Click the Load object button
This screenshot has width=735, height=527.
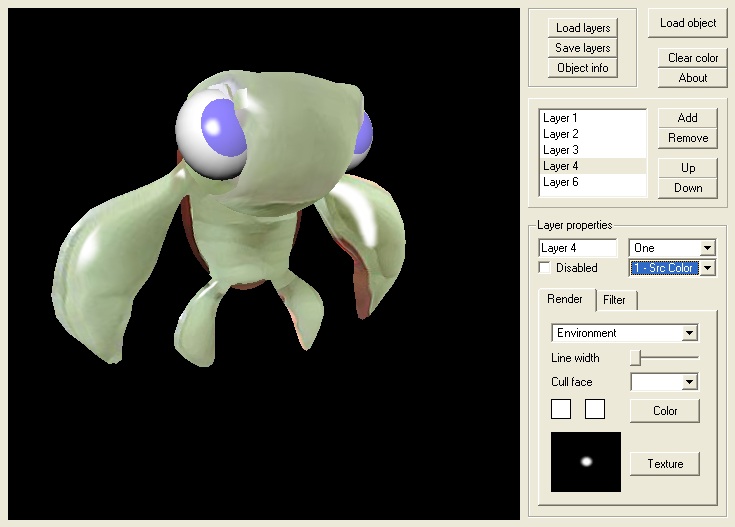[688, 23]
